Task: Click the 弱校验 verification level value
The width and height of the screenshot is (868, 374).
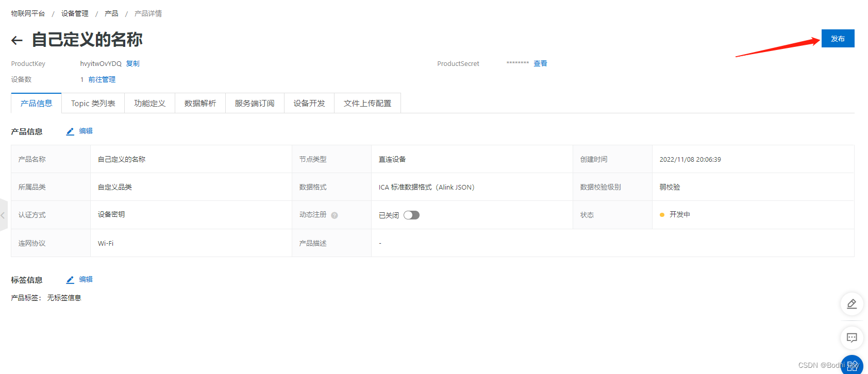Action: pos(670,187)
